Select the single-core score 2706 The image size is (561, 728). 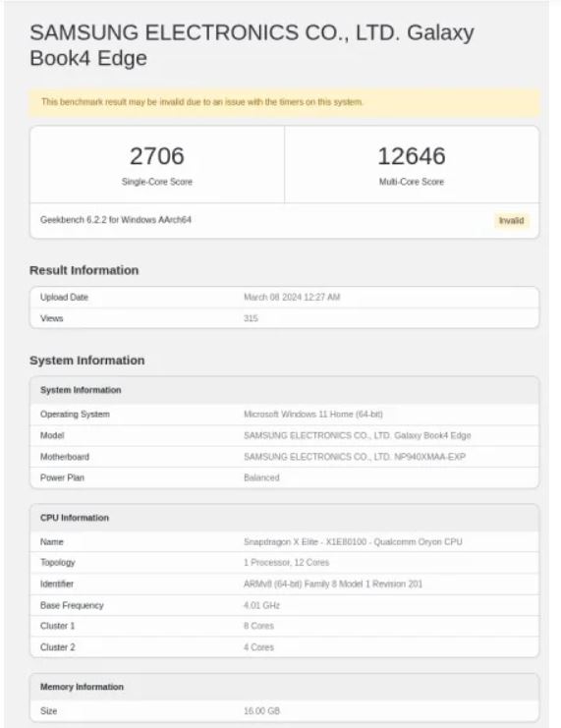point(157,156)
